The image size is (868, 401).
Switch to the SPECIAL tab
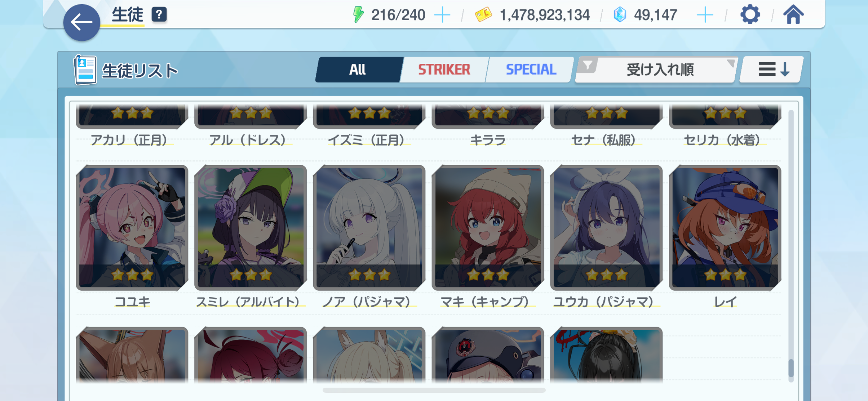click(531, 70)
